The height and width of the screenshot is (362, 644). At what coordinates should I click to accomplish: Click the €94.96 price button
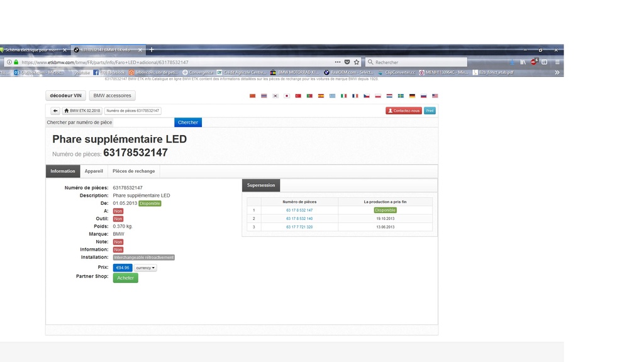coord(123,268)
